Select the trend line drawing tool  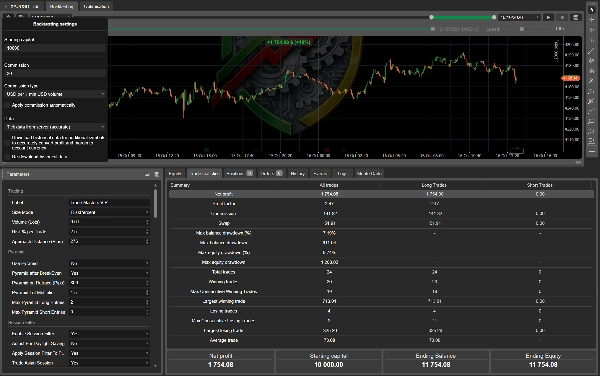(x=592, y=51)
